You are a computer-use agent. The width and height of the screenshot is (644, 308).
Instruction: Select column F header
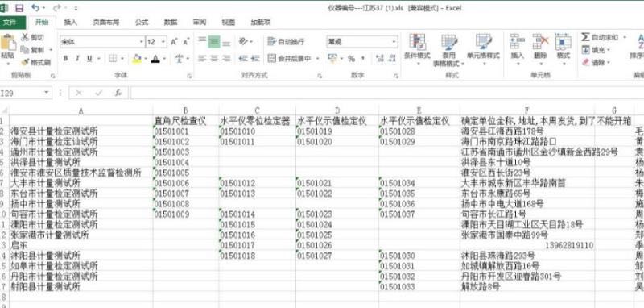click(x=527, y=110)
